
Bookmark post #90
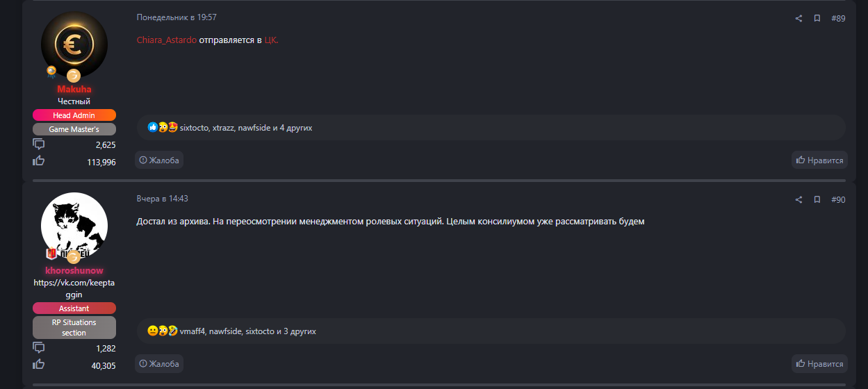(x=817, y=200)
